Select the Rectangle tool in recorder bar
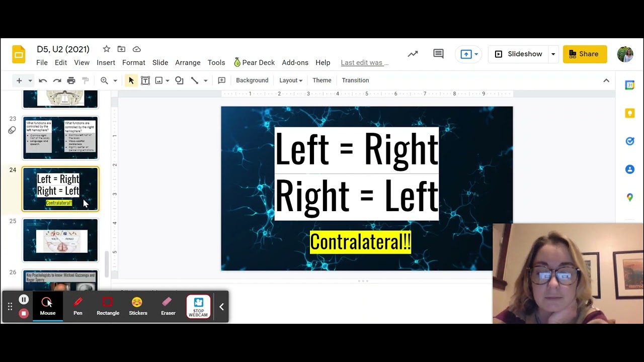 coord(108,306)
